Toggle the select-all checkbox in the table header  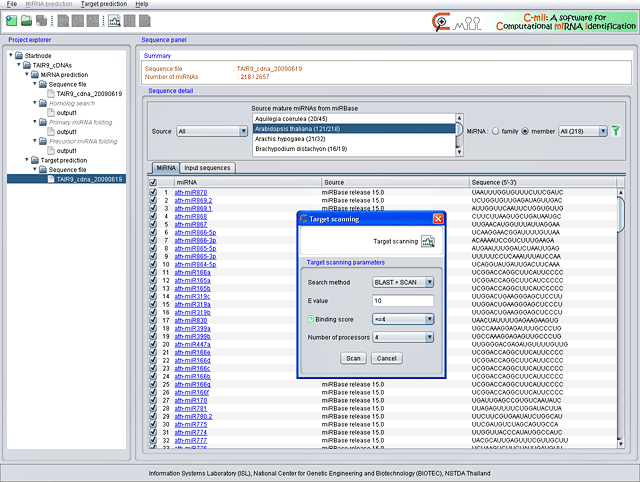pos(153,182)
